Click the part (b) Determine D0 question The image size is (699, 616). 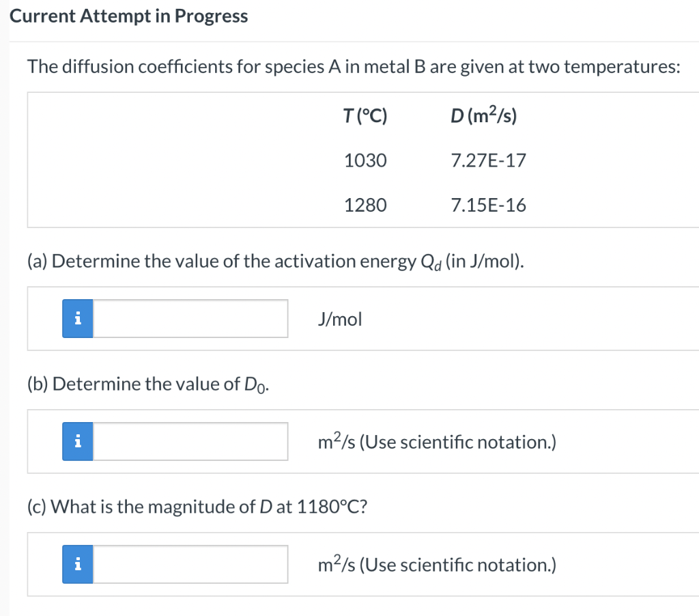[148, 384]
